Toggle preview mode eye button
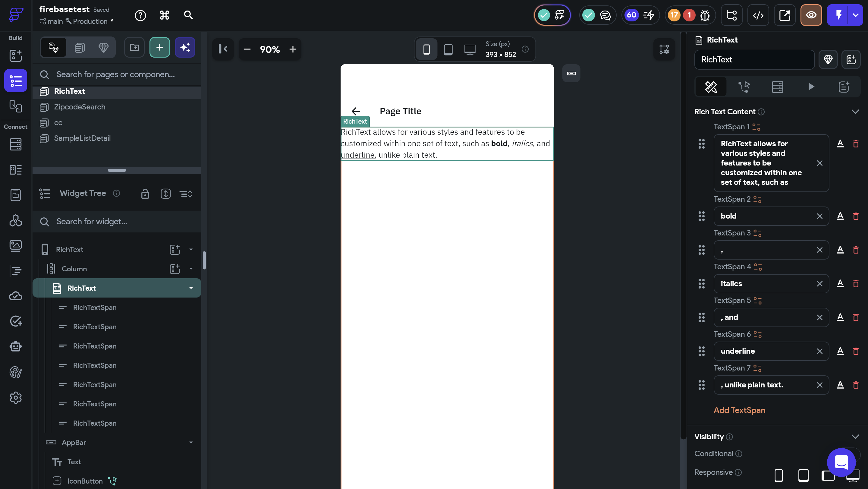 pos(811,15)
